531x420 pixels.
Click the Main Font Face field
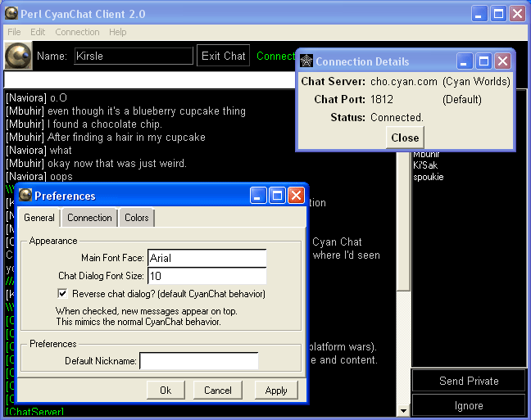(207, 258)
